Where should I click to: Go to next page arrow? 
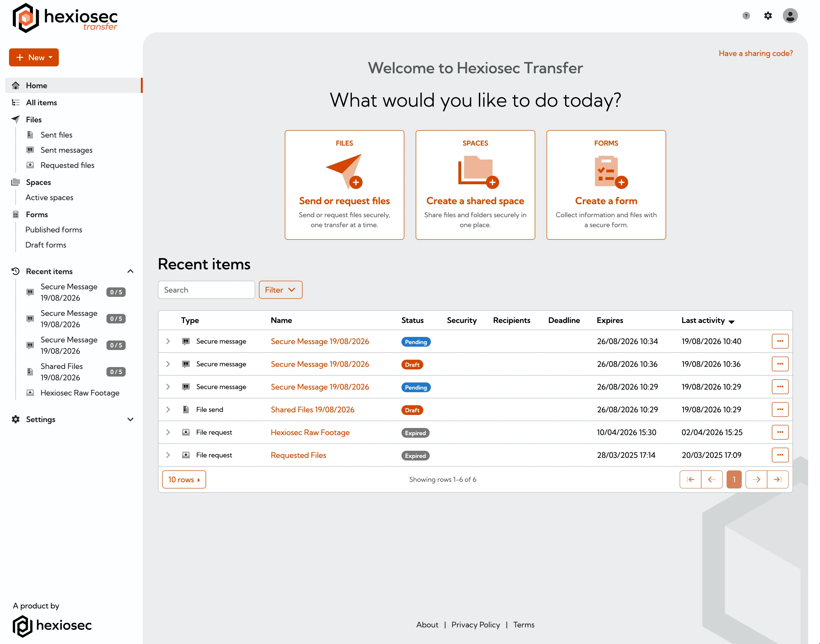(x=756, y=479)
